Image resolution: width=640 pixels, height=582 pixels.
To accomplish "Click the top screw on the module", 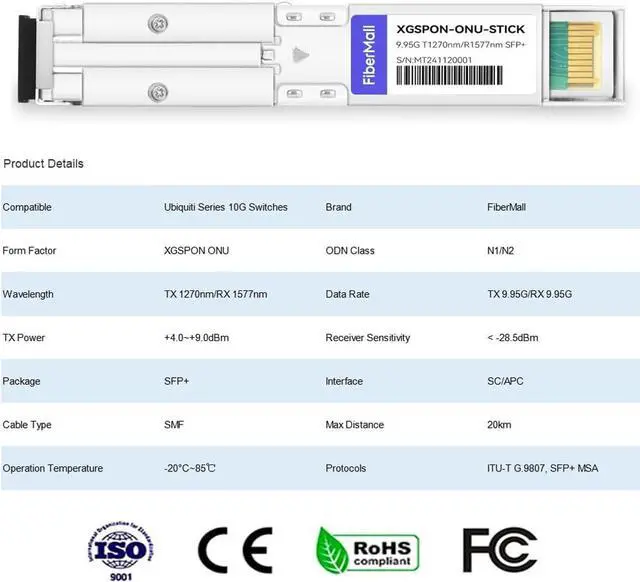I will [x=157, y=23].
